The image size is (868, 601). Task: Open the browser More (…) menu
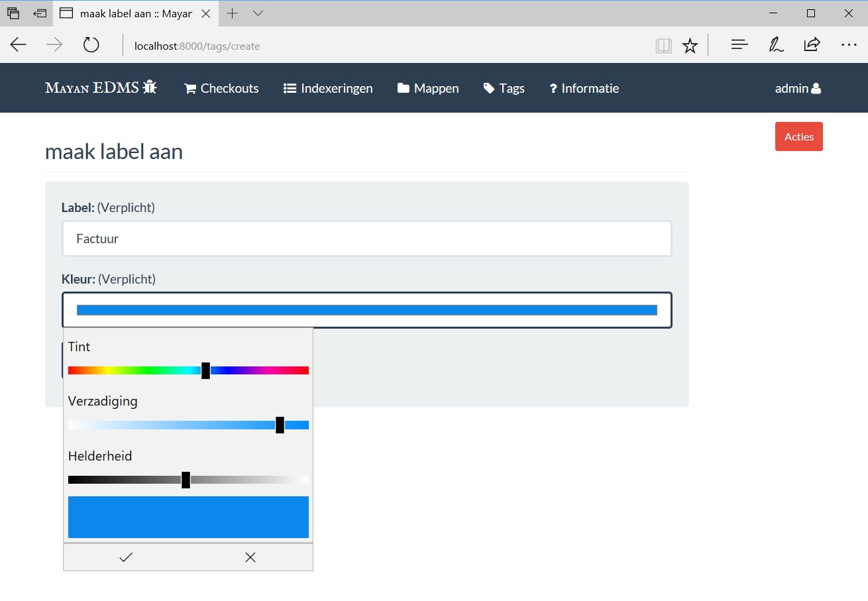849,45
